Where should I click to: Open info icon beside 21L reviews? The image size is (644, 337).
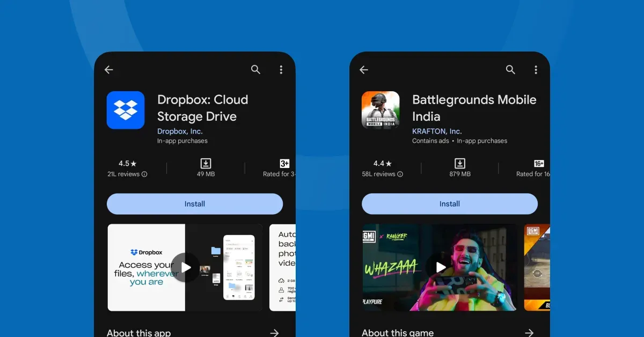144,174
